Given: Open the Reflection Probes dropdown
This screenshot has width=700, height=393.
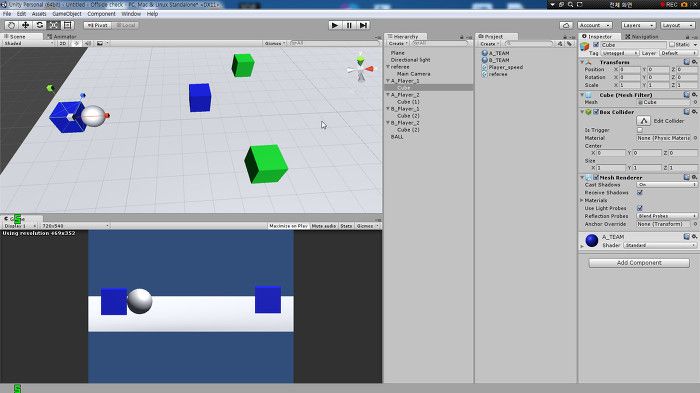Looking at the screenshot, I should [667, 216].
